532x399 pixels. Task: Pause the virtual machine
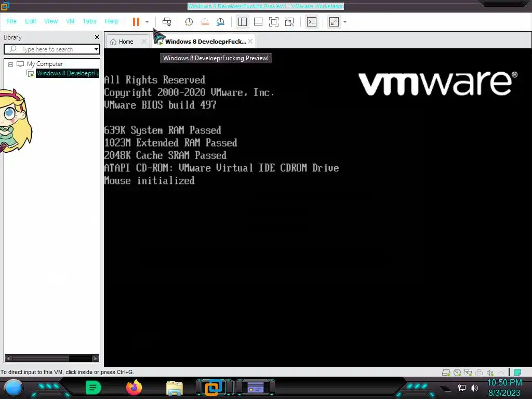click(136, 22)
